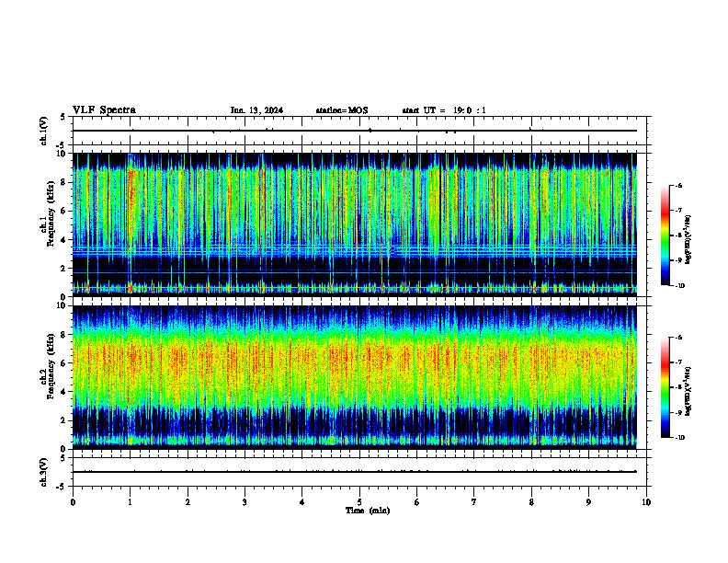Select the "start UT = 19:0 :1" label

(444, 110)
